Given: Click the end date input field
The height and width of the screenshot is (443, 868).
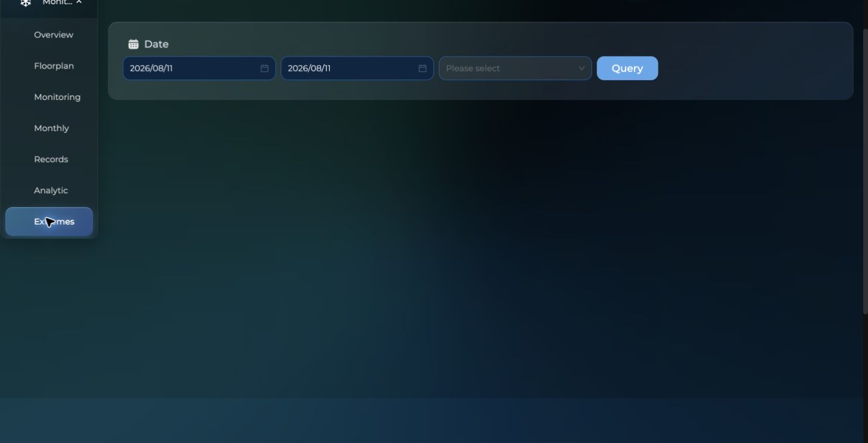Looking at the screenshot, I should [x=357, y=69].
